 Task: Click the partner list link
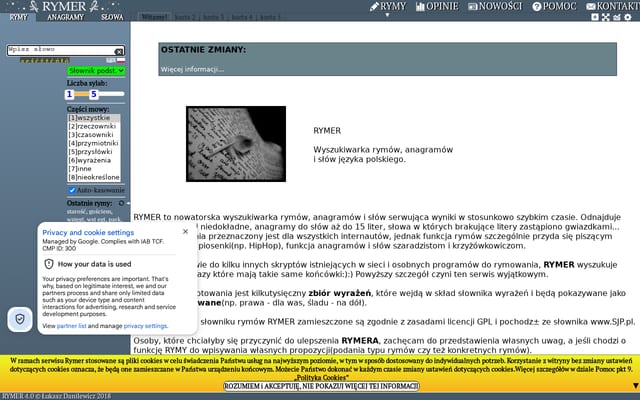coord(71,326)
